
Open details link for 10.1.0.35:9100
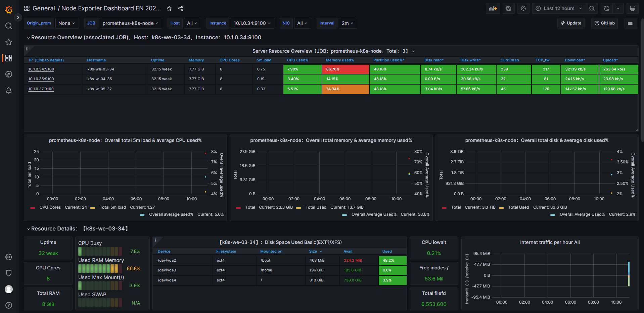pyautogui.click(x=41, y=79)
